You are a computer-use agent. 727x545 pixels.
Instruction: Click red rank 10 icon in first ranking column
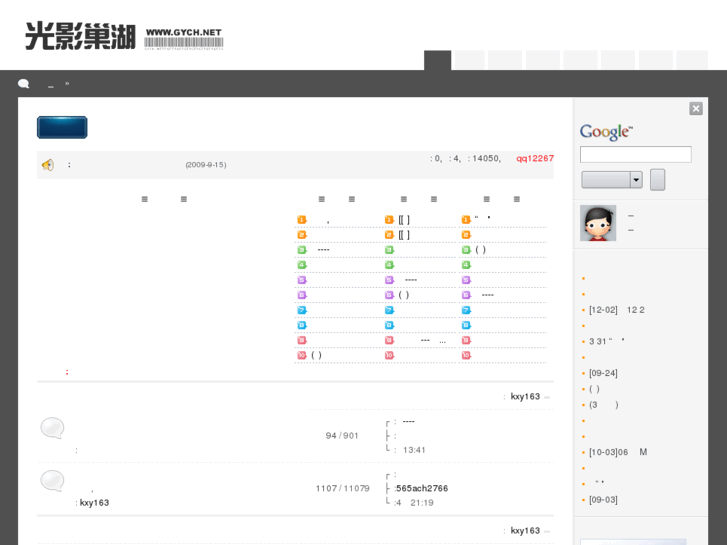[301, 355]
